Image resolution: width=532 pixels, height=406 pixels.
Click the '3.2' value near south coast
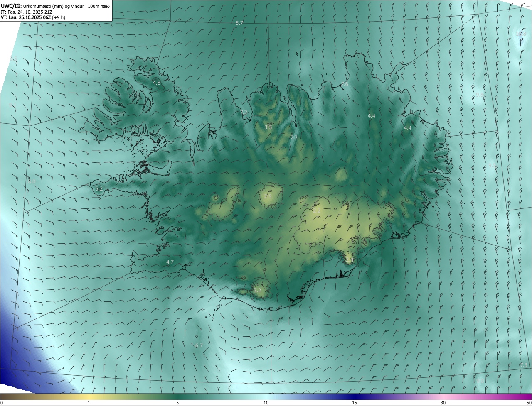(x=257, y=291)
